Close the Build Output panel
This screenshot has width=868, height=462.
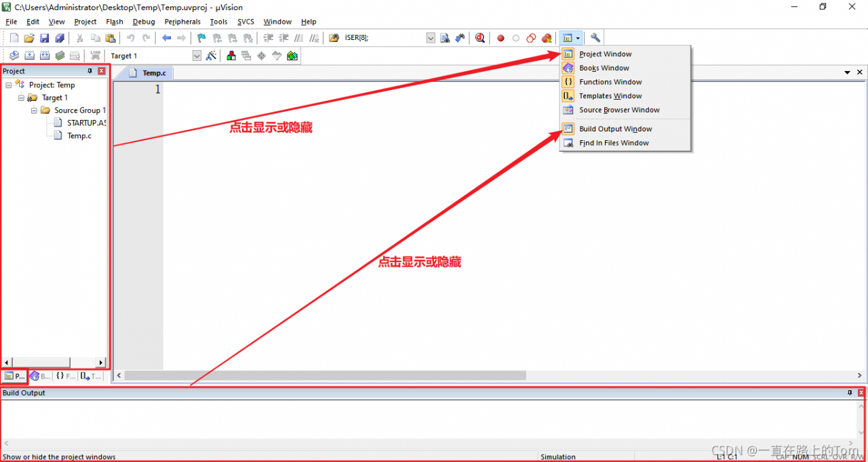pyautogui.click(x=861, y=393)
